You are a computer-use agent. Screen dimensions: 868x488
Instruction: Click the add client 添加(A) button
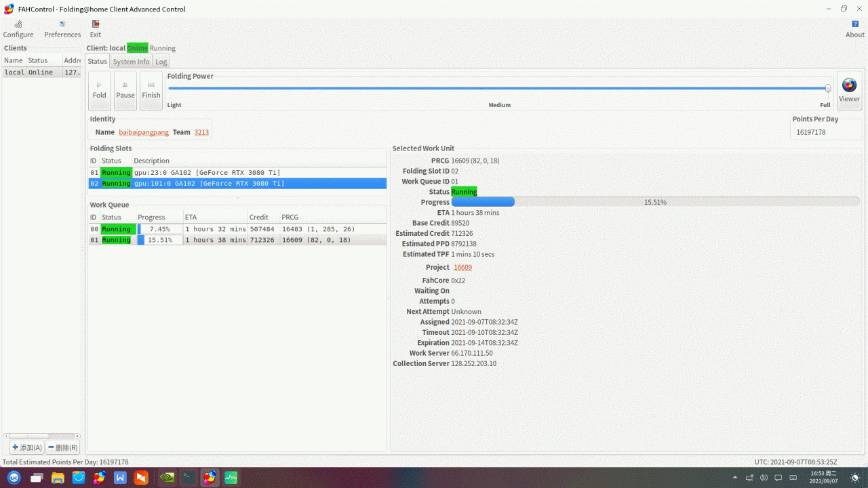pos(27,447)
